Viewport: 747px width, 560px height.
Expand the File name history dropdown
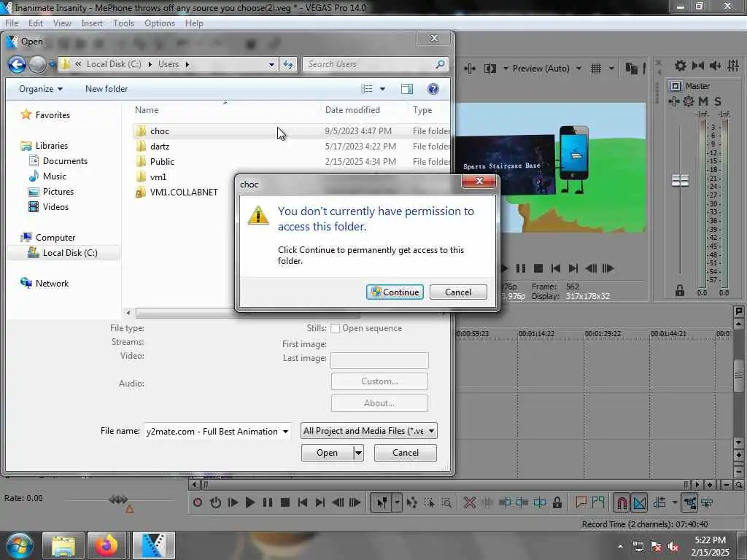pyautogui.click(x=285, y=432)
